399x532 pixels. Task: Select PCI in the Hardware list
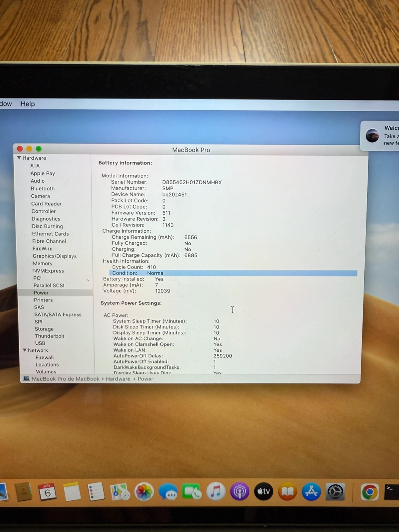[x=37, y=278]
